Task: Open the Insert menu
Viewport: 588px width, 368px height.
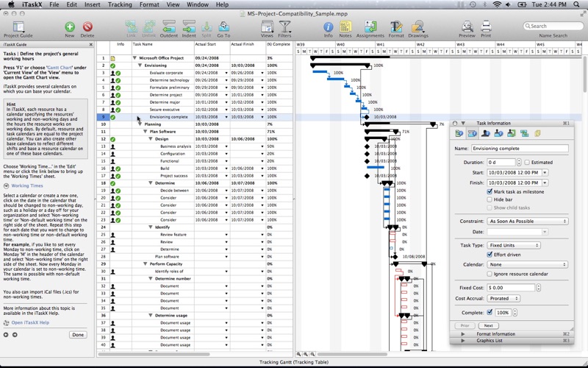Action: 92,4
